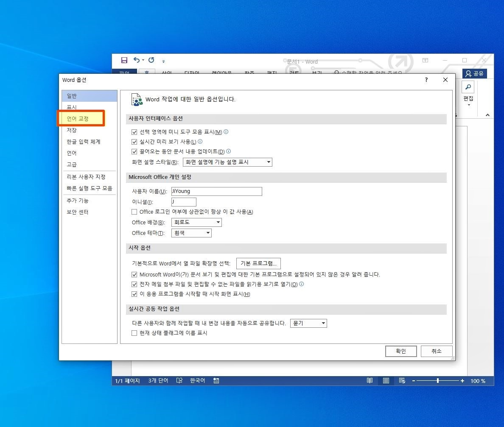
Task: Click the 이니셜 input field
Action: (184, 202)
